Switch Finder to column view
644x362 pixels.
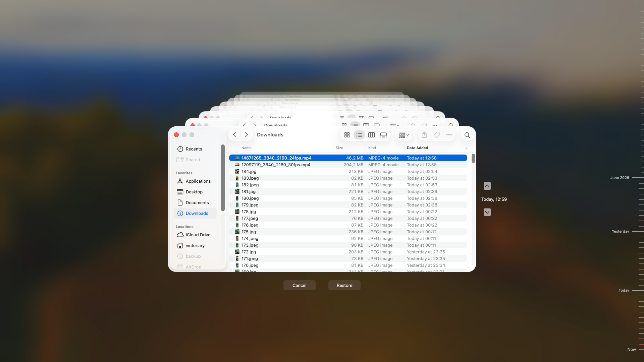pyautogui.click(x=371, y=135)
